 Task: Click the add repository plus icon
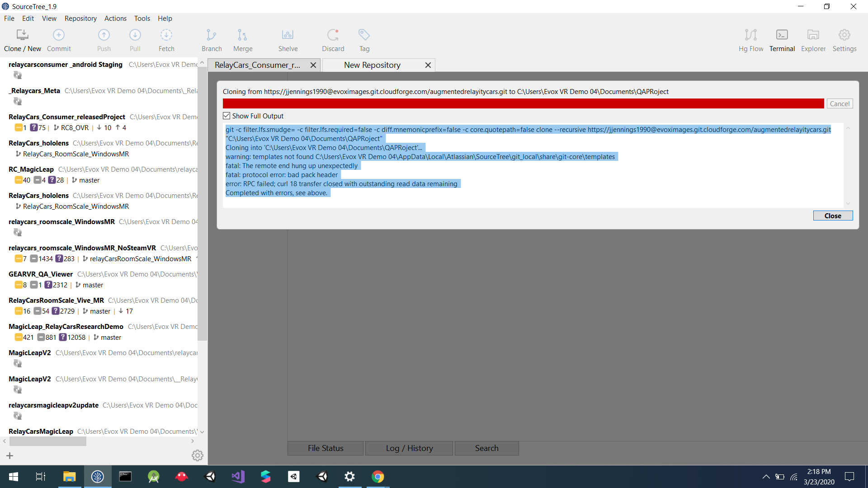click(10, 455)
